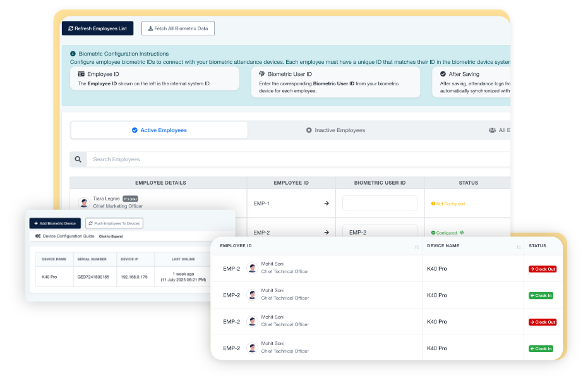
Task: Click Tiara Legros avatar picture
Action: coord(84,203)
